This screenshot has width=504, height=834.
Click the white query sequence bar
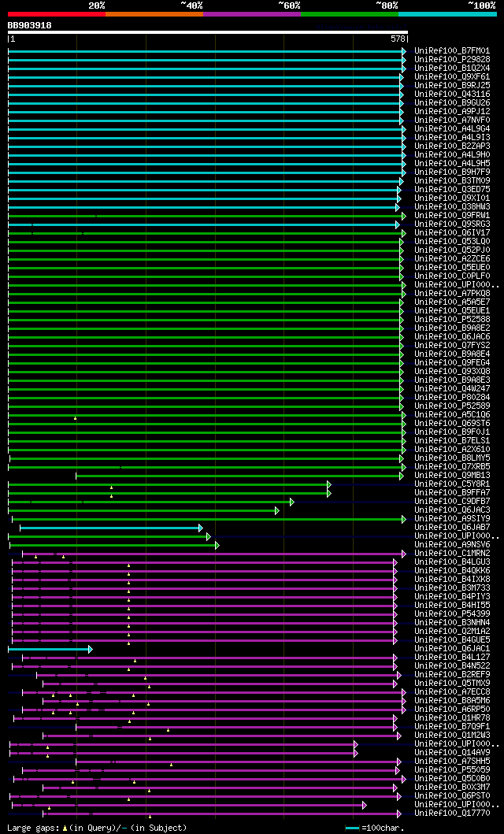click(207, 32)
